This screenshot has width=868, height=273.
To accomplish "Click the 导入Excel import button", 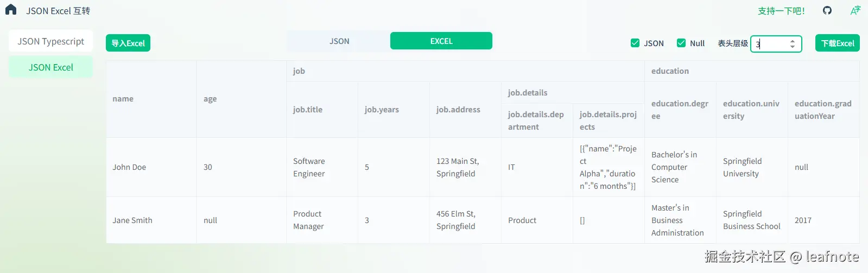I will pos(128,43).
